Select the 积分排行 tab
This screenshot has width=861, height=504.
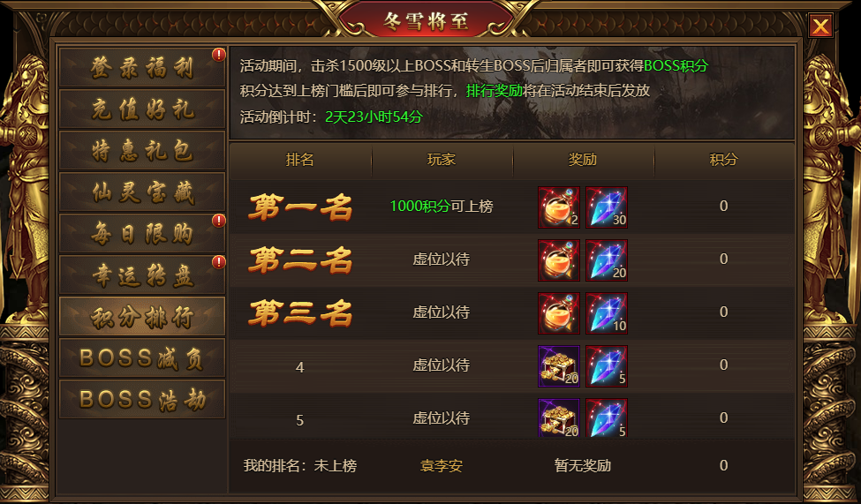point(142,317)
